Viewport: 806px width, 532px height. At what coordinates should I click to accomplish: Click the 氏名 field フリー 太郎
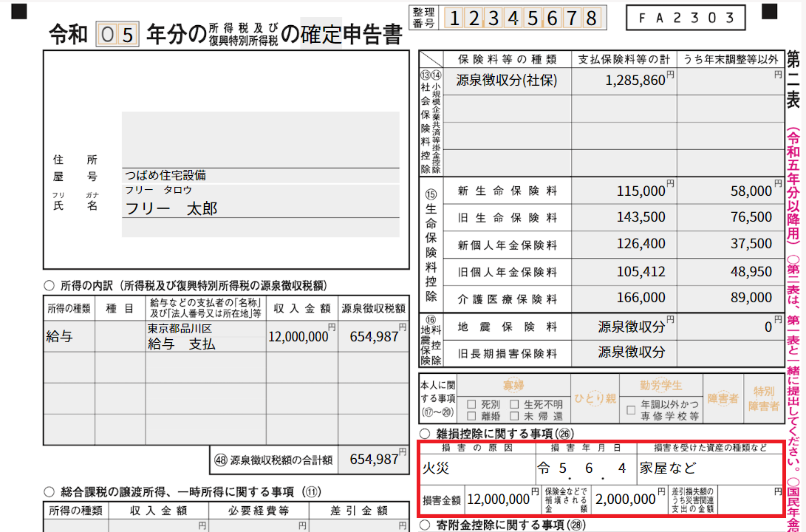tap(261, 208)
